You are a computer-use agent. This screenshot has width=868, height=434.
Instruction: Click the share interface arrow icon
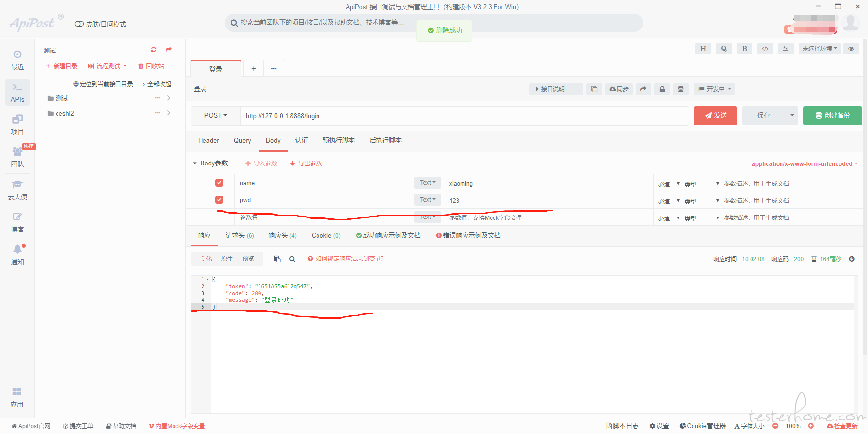pyautogui.click(x=643, y=89)
